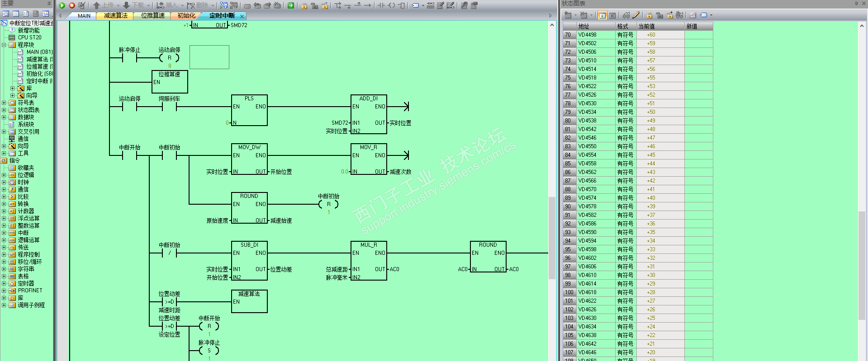Image resolution: width=868 pixels, height=361 pixels.
Task: Pin the 状态图表 panel
Action: tap(856, 3)
